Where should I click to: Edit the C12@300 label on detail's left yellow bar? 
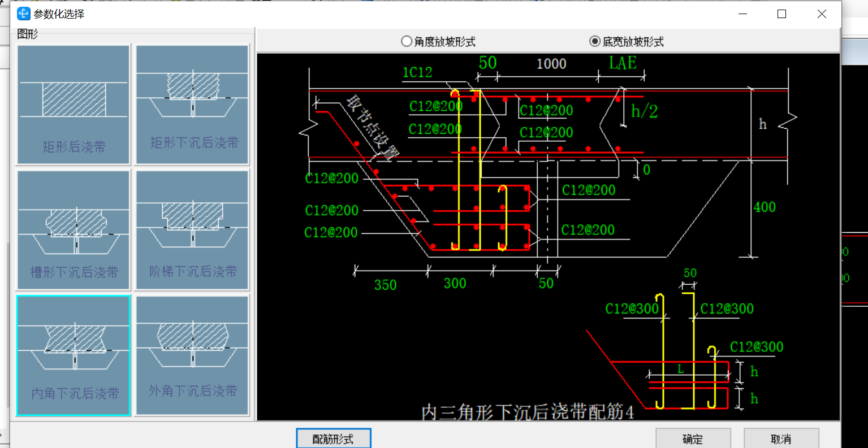pyautogui.click(x=632, y=309)
